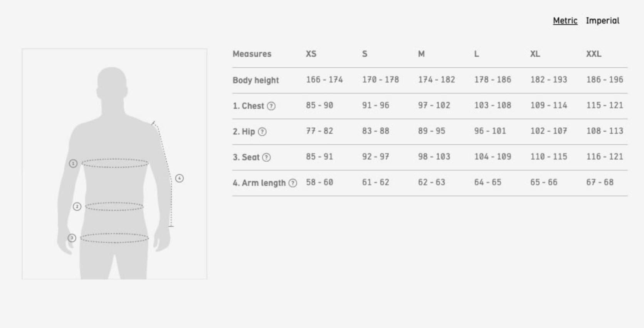
Task: Click the Measures table header
Action: (x=252, y=54)
